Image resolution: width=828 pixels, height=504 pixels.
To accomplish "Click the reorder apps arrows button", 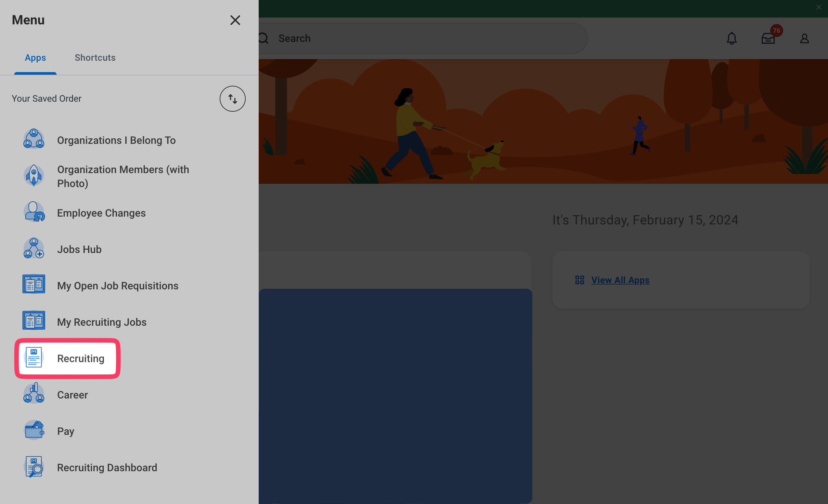I will tap(233, 99).
